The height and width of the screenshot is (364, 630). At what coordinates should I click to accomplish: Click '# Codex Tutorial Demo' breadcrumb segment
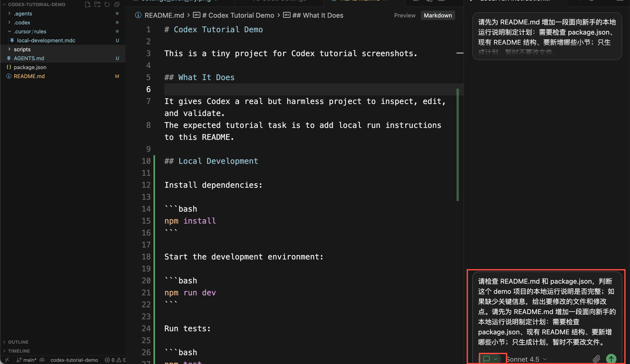pos(238,15)
